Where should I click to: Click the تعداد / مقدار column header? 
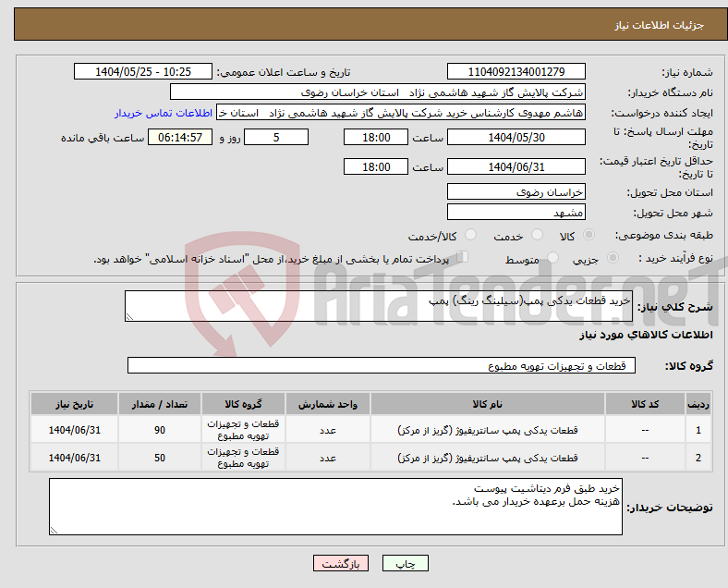[160, 404]
